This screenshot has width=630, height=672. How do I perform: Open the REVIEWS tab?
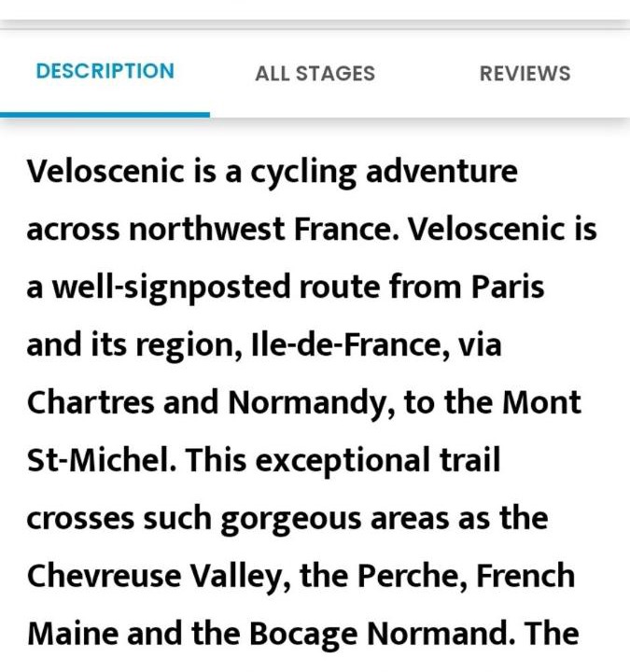click(525, 74)
